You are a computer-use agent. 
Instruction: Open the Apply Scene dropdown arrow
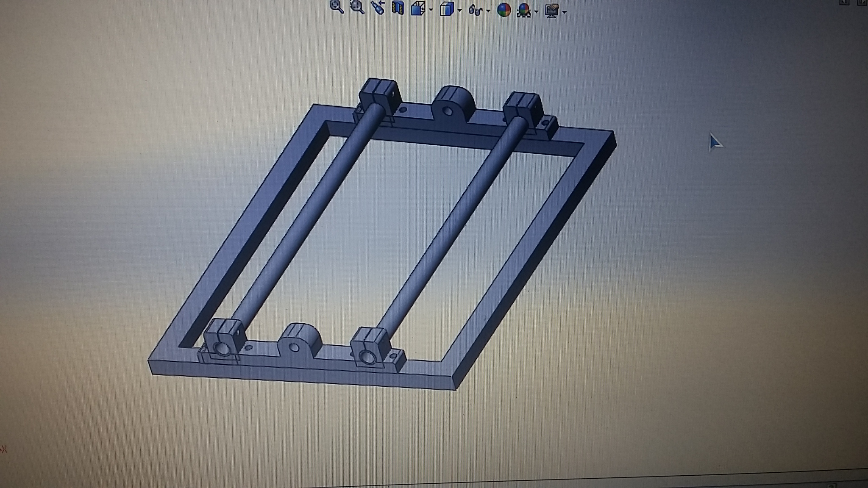click(537, 11)
